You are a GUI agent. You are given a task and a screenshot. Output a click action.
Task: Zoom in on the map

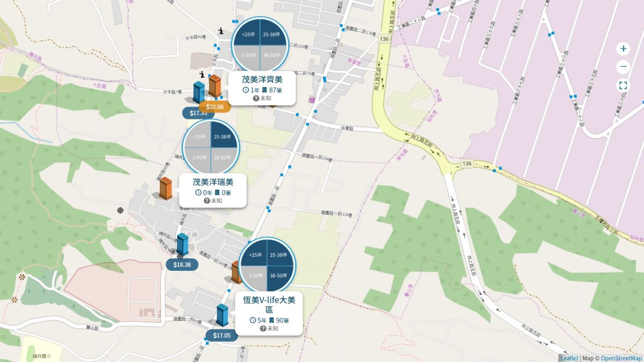[623, 49]
